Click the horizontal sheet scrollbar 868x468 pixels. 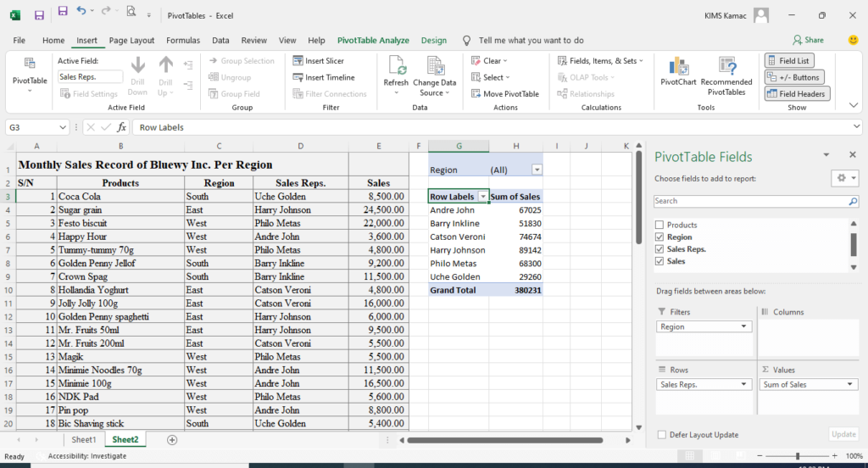point(505,440)
